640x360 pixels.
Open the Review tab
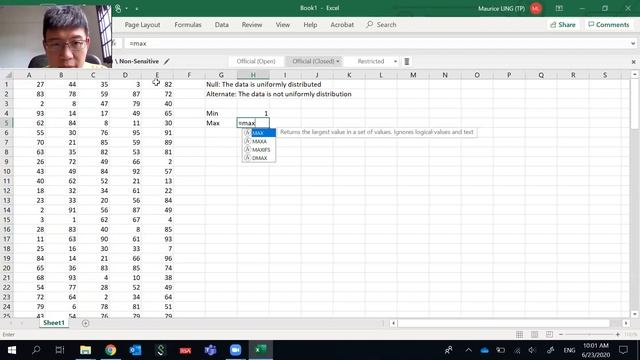[x=252, y=24]
